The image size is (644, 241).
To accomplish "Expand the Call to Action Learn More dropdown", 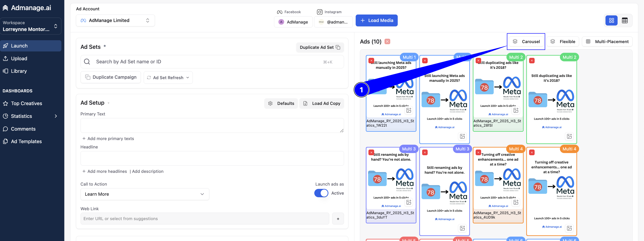I will (145, 194).
